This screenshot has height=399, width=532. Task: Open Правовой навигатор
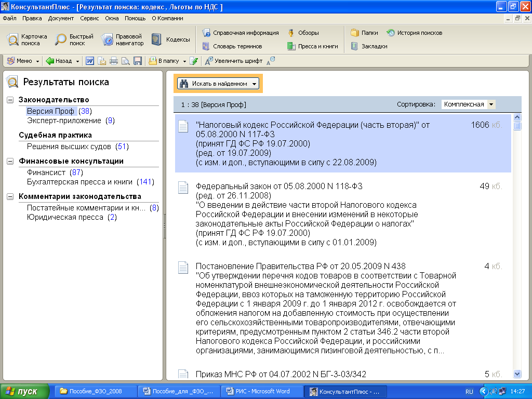(x=123, y=39)
